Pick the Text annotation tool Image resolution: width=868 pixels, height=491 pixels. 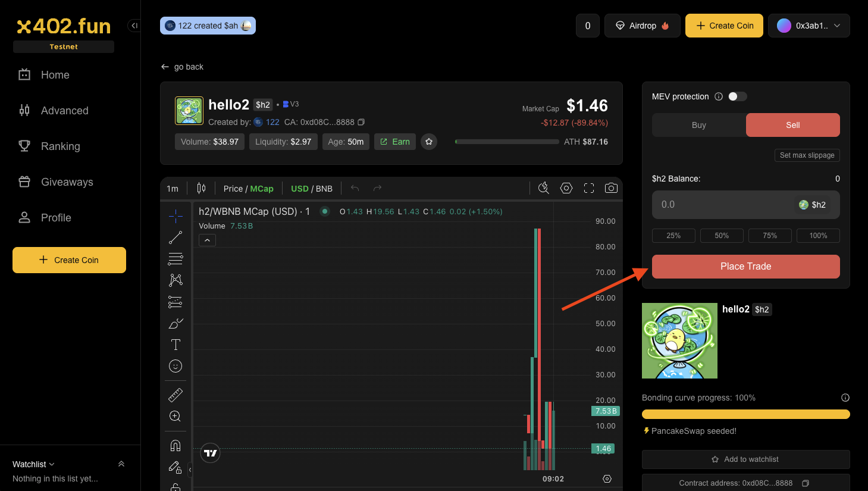pos(176,345)
